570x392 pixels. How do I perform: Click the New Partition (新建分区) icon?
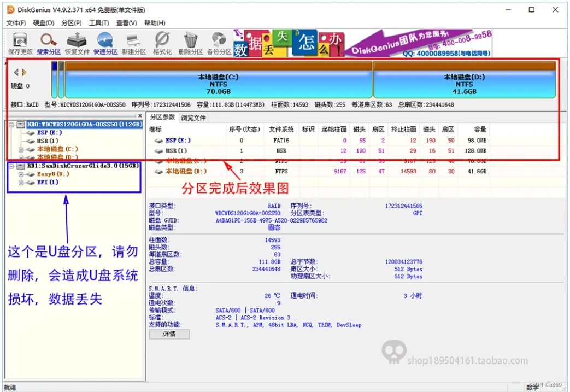[x=134, y=44]
